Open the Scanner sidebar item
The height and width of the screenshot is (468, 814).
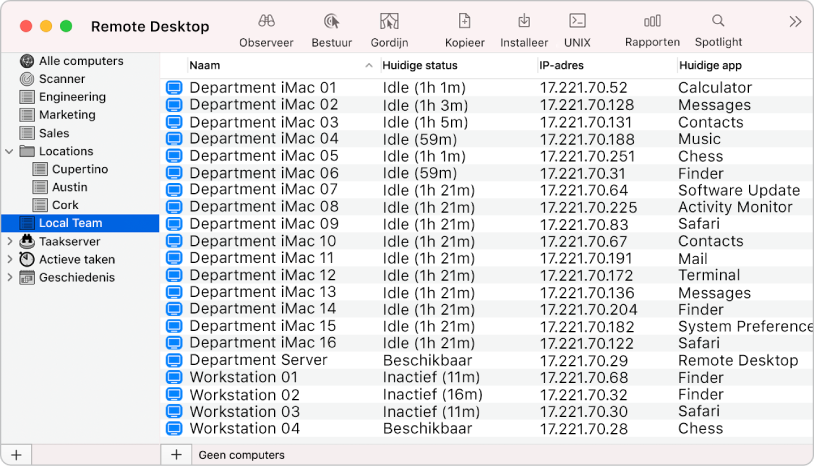pos(62,79)
